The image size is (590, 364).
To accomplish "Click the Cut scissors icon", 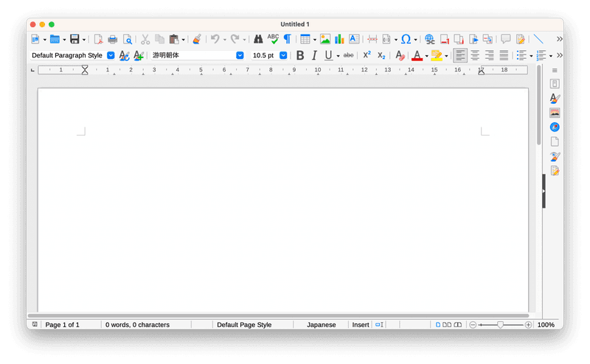I will point(145,39).
